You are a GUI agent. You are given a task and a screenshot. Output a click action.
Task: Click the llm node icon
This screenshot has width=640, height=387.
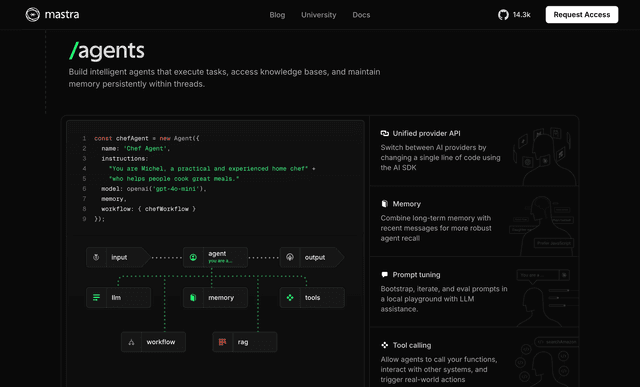96,298
